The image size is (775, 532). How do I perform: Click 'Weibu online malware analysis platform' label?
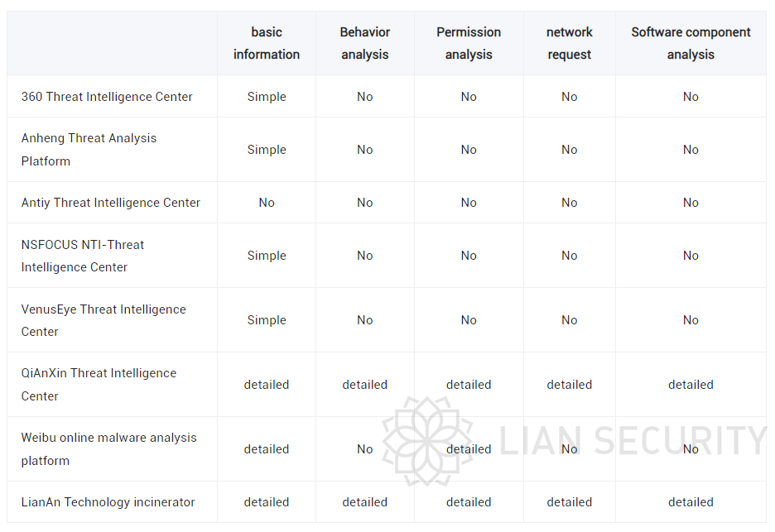point(108,449)
